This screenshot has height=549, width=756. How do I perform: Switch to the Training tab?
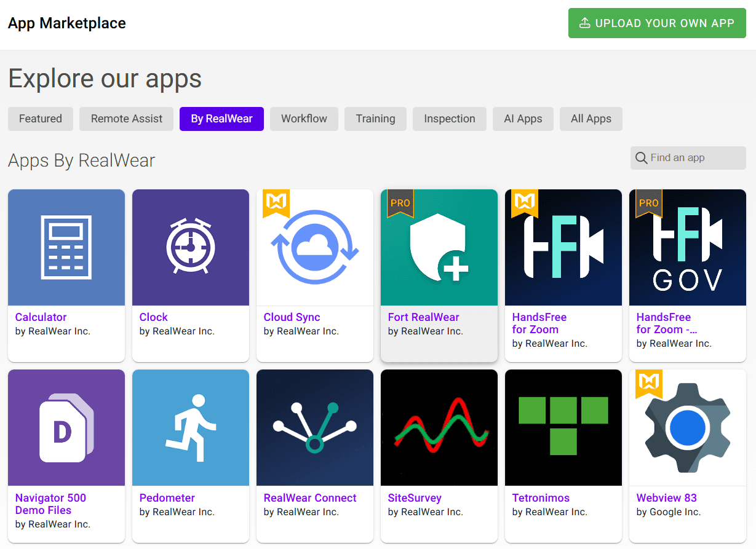point(375,119)
